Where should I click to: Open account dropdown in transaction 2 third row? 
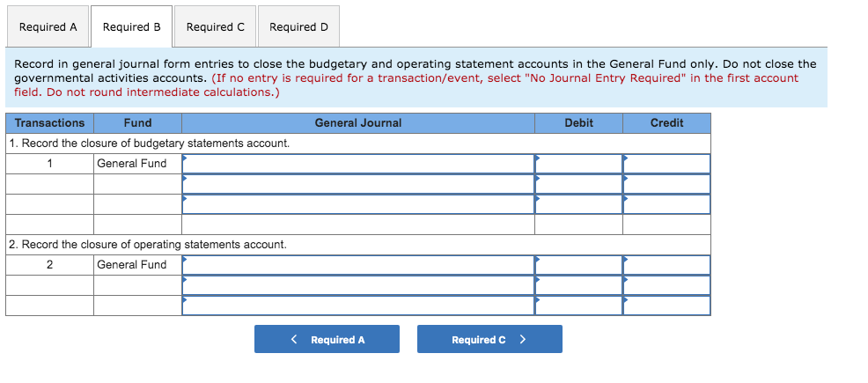[358, 306]
